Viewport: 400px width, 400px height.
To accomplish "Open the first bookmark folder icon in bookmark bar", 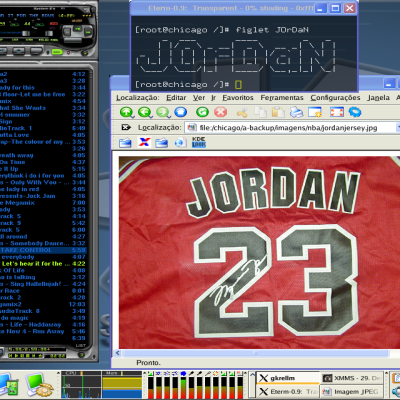I will pyautogui.click(x=125, y=143).
